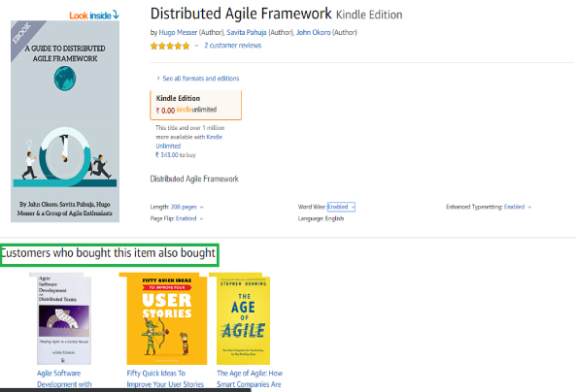This screenshot has width=576, height=392.
Task: Select the Kindle Edition format box
Action: (x=195, y=105)
